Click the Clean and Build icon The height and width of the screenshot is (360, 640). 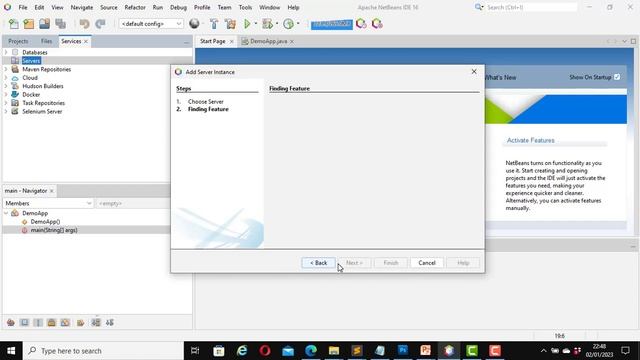point(230,24)
